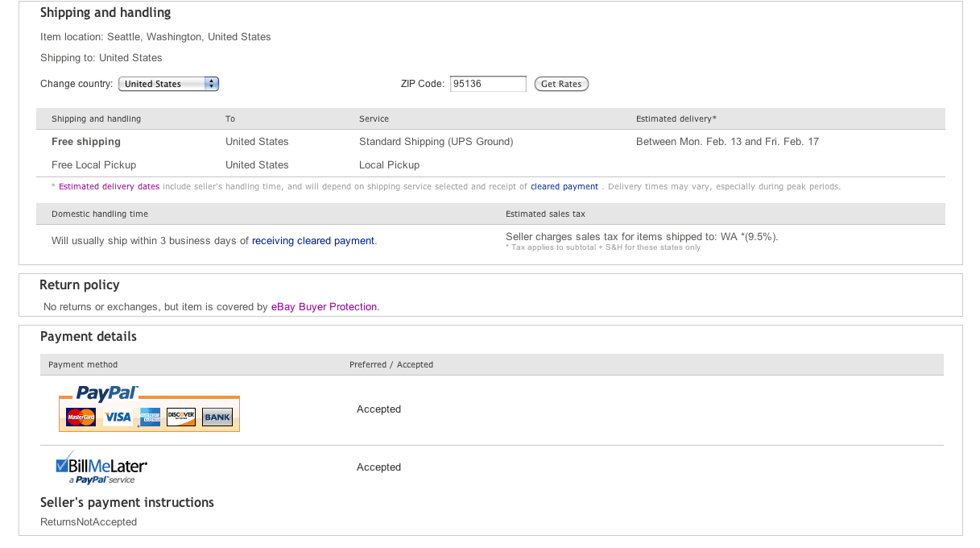Click the Bank payment icon
The width and height of the screenshot is (980, 548).
pos(217,417)
